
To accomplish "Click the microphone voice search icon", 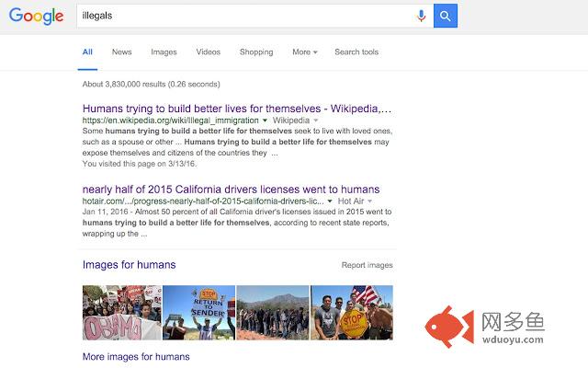I will click(x=421, y=16).
